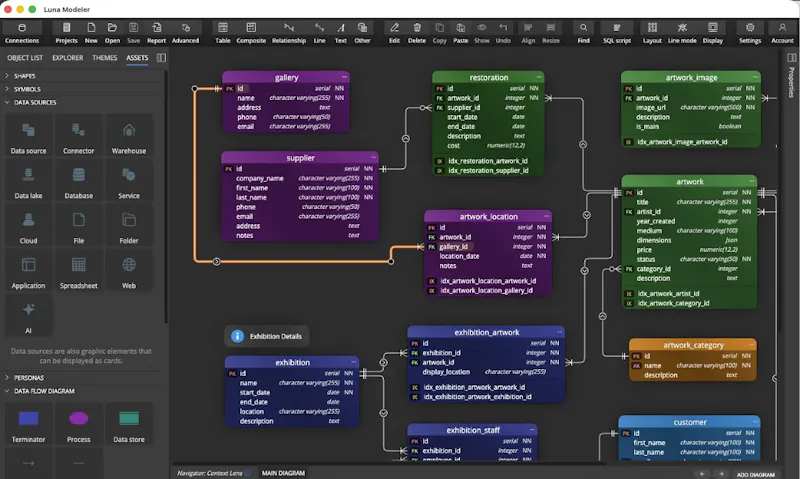The height and width of the screenshot is (479, 800).
Task: Choose the Service asset
Action: [129, 181]
